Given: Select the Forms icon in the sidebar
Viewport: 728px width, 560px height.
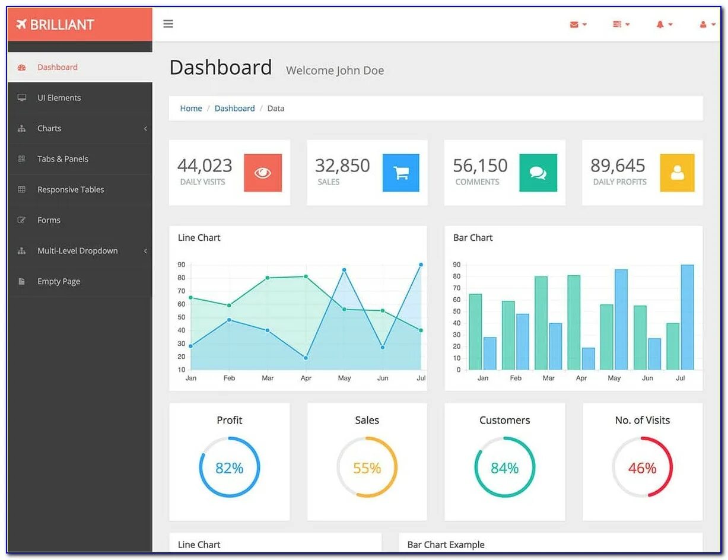Looking at the screenshot, I should click(x=22, y=220).
